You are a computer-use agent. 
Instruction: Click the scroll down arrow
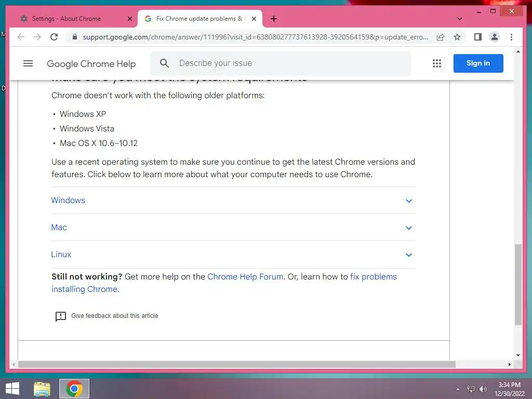(518, 355)
